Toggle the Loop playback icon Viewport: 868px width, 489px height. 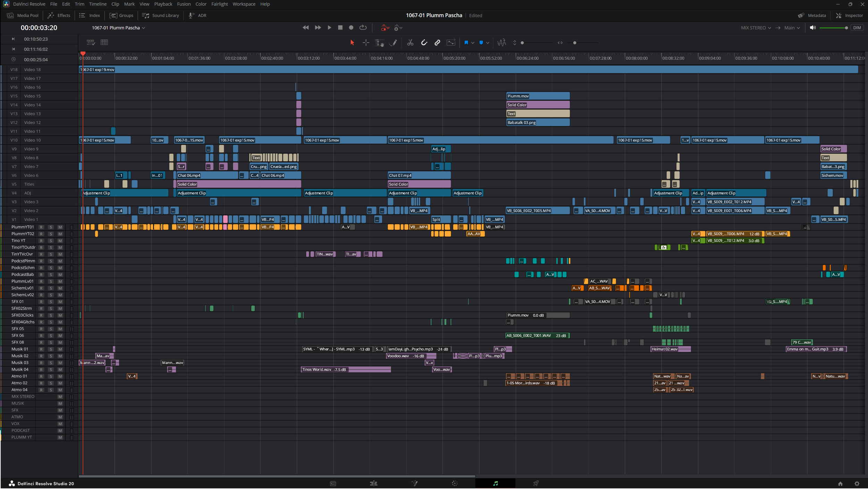tap(363, 27)
